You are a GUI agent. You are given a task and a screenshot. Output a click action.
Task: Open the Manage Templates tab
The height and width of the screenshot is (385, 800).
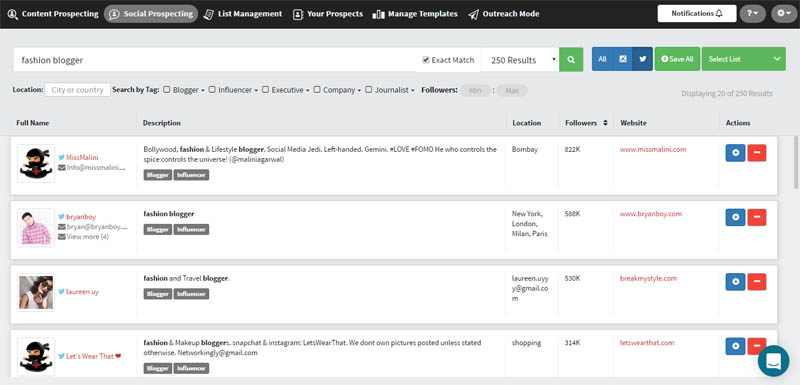(x=415, y=14)
